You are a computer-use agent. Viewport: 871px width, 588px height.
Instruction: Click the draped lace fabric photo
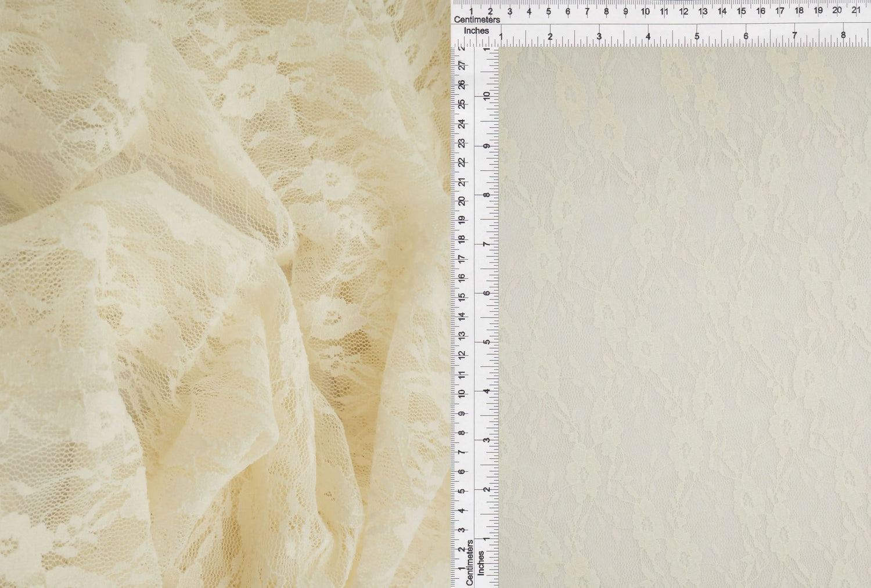[x=225, y=294]
